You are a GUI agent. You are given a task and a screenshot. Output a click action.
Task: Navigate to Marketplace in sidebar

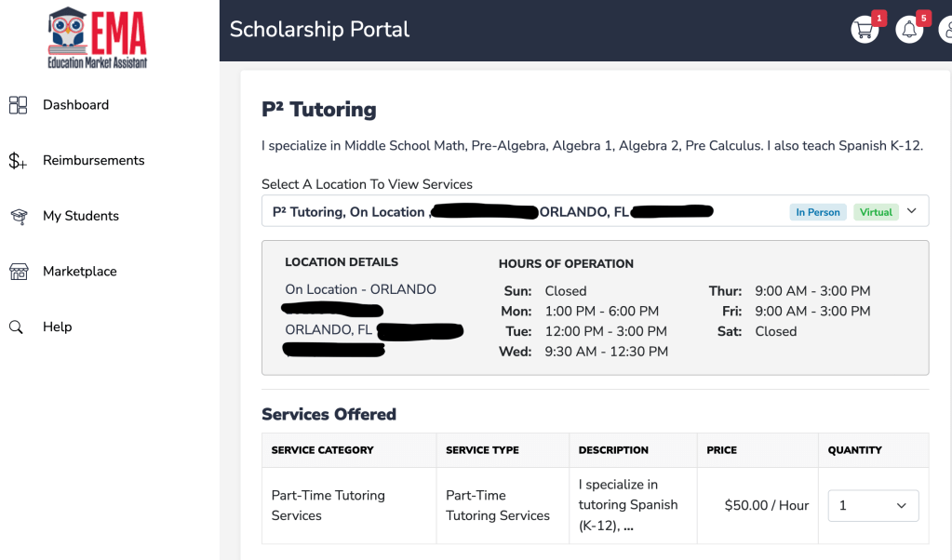click(x=80, y=272)
